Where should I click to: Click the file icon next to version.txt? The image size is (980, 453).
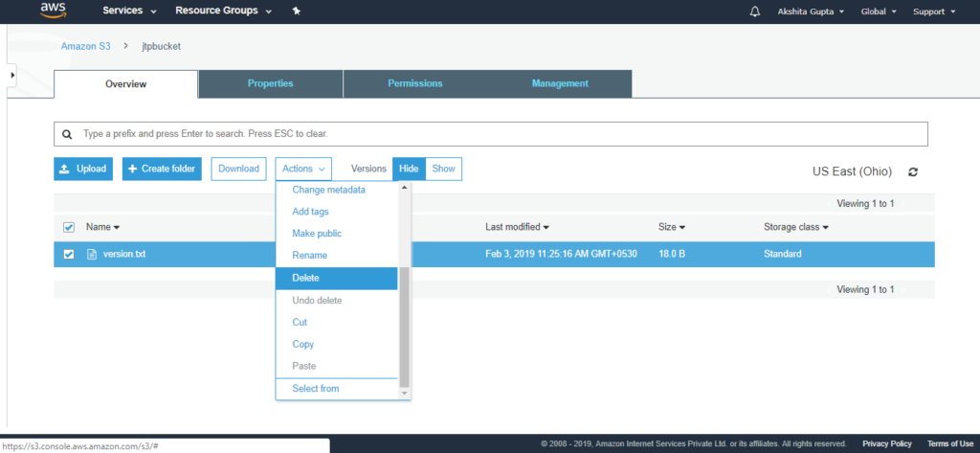point(92,254)
